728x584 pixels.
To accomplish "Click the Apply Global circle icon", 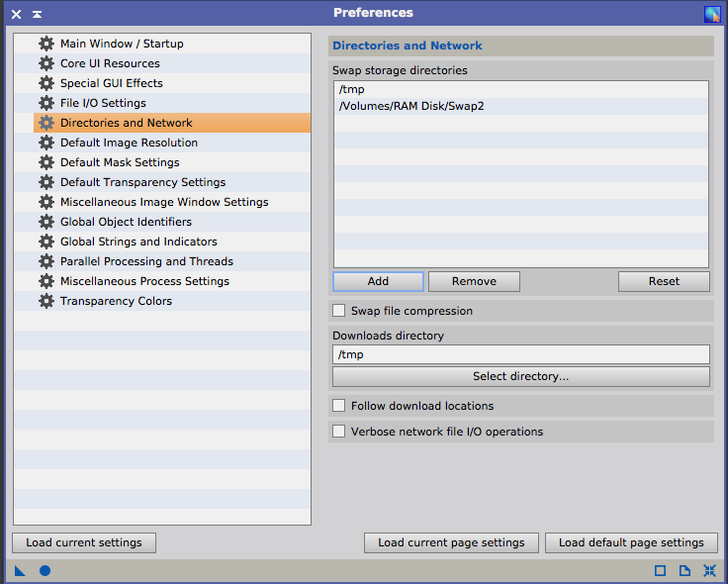I will [45, 571].
